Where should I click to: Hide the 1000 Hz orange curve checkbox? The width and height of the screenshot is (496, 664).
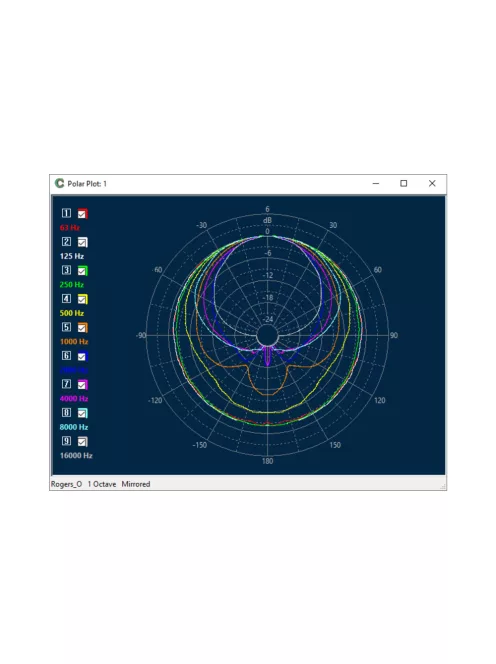click(x=82, y=328)
